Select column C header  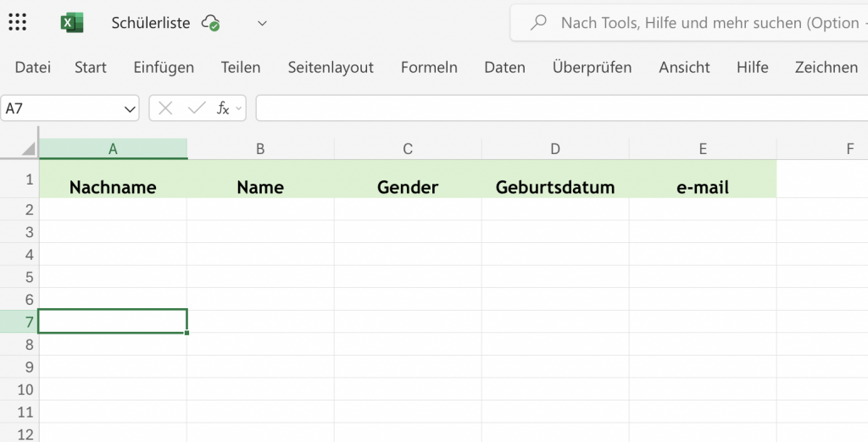408,149
